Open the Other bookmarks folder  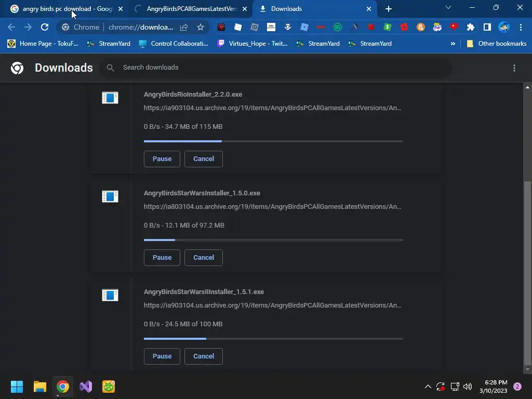click(497, 44)
